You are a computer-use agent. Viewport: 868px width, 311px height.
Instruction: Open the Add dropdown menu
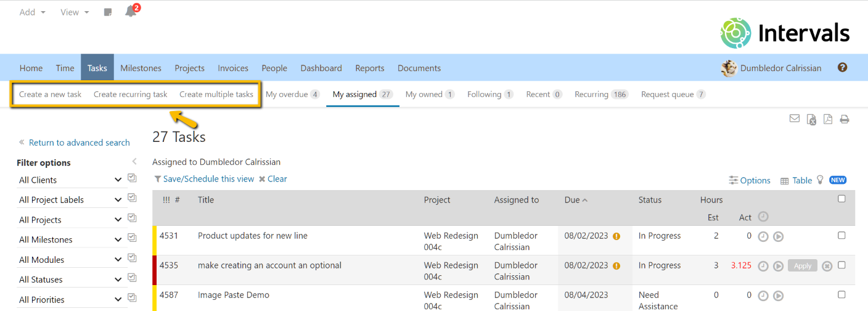click(32, 12)
